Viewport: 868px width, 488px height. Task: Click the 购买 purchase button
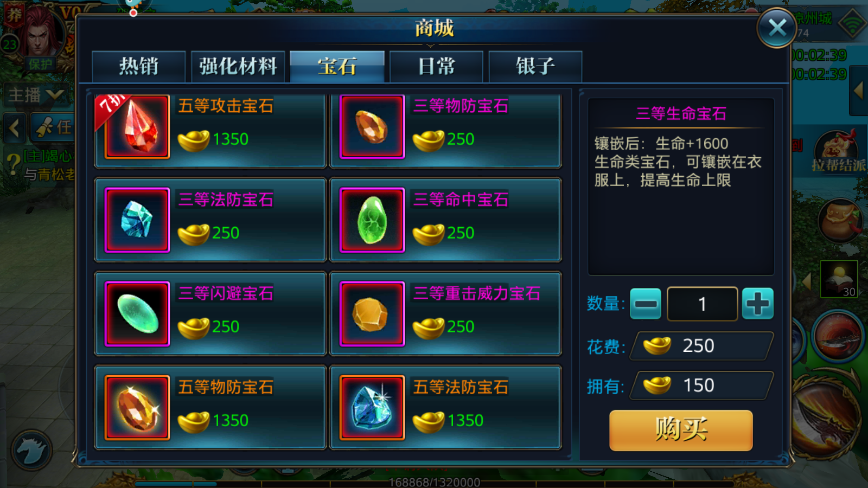pos(681,430)
